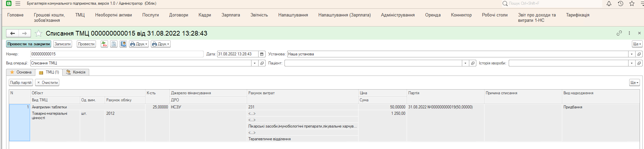Expand Пацієнт dropdown list
Viewport: 644px width, 149px height.
click(465, 63)
